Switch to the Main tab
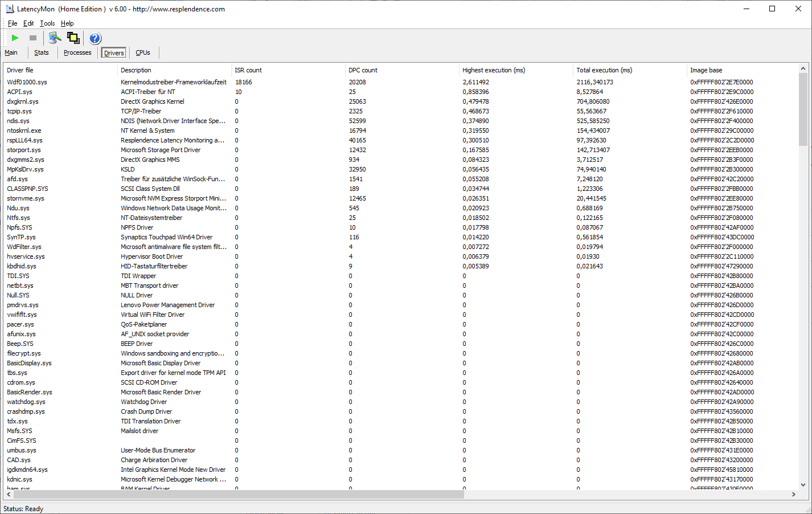 click(11, 52)
